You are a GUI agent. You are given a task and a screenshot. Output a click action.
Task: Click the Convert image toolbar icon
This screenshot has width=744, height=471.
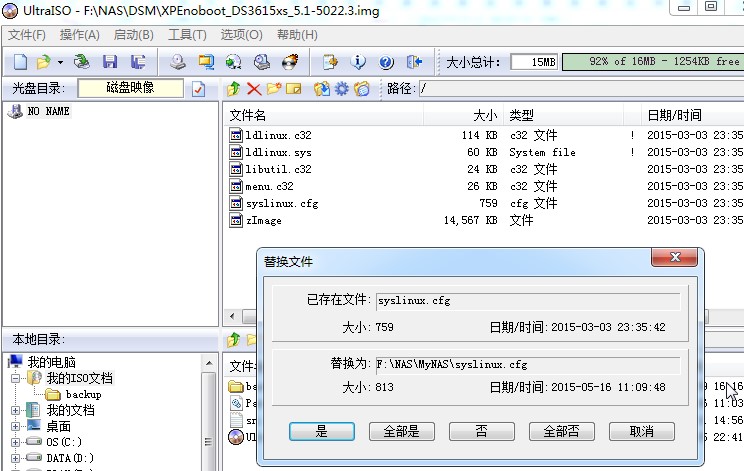click(x=233, y=62)
